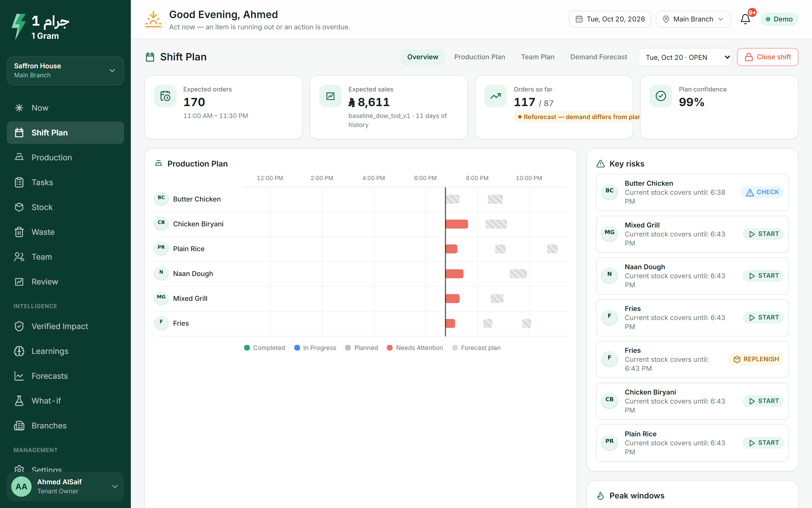This screenshot has width=812, height=508.
Task: Open Tasks in sidebar
Action: click(x=65, y=182)
